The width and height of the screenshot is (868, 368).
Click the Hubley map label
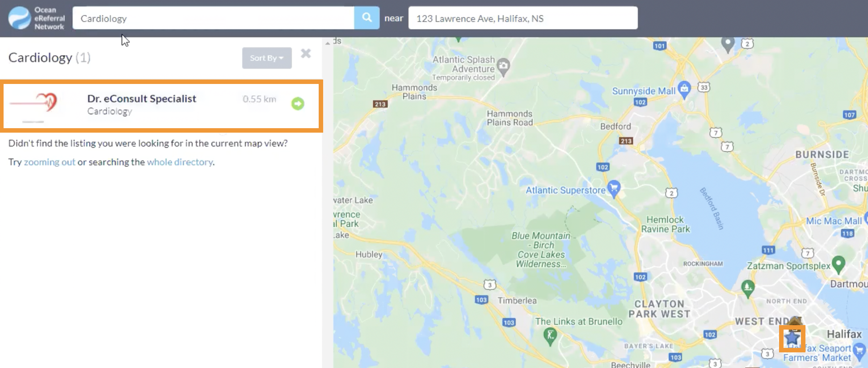tap(369, 255)
